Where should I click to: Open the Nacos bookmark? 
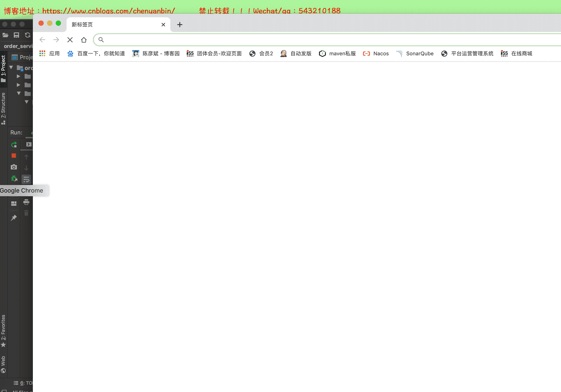click(376, 54)
